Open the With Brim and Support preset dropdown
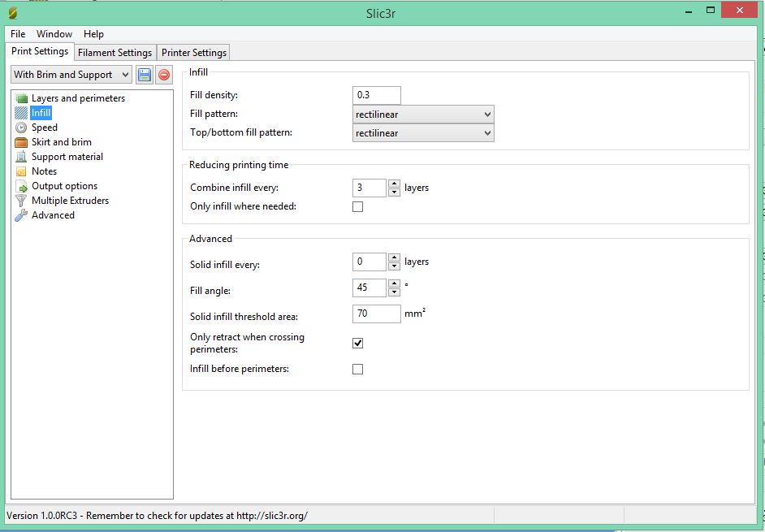Viewport: 765px width, 532px height. tap(71, 75)
